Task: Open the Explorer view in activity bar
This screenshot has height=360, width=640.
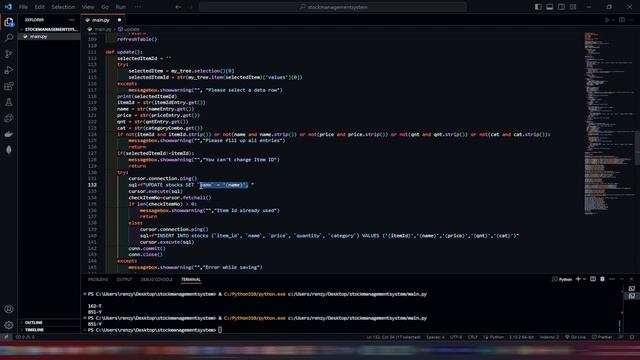Action: pyautogui.click(x=9, y=22)
